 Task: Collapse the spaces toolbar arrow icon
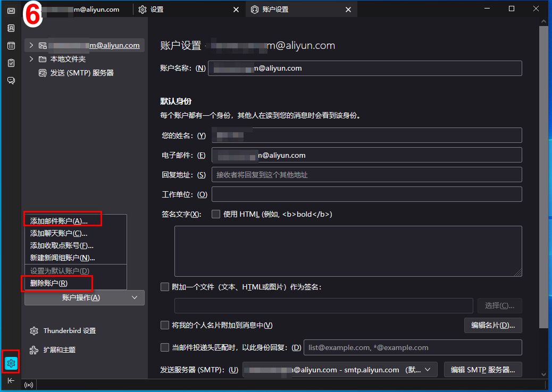11,380
